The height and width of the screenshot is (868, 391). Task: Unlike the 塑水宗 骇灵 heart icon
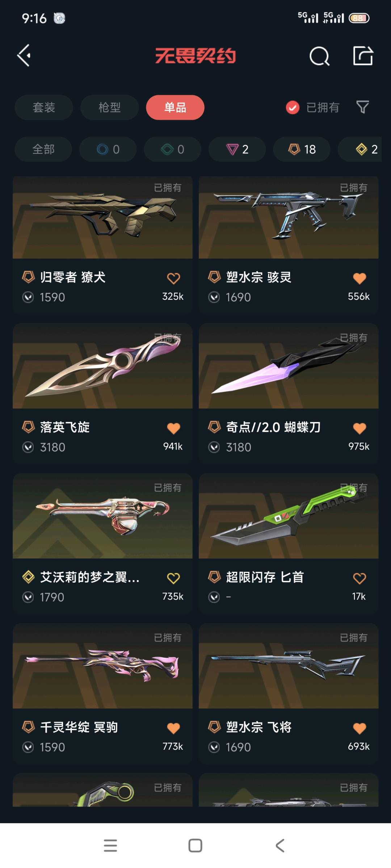click(x=360, y=278)
